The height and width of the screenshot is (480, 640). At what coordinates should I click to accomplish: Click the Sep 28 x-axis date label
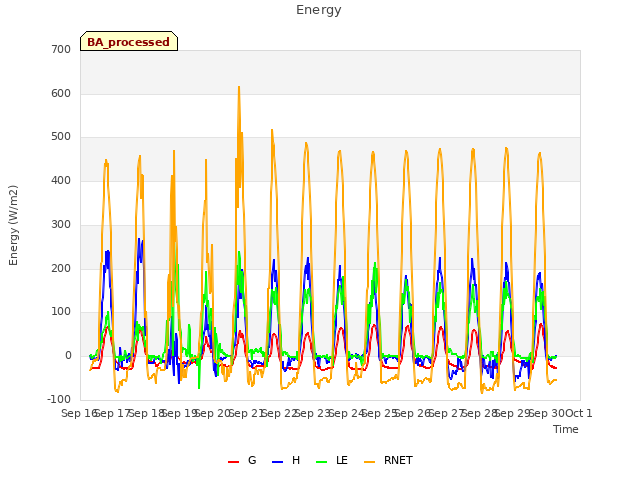pyautogui.click(x=479, y=413)
